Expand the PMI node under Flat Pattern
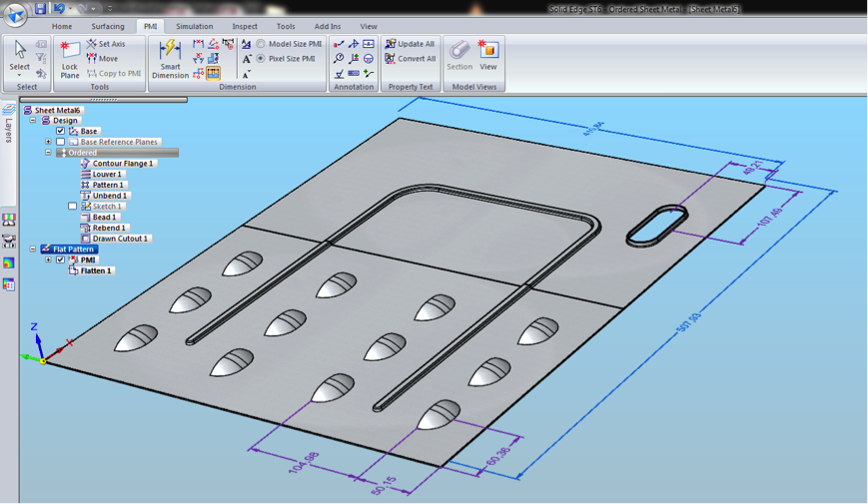Image resolution: width=868 pixels, height=504 pixels. point(48,259)
